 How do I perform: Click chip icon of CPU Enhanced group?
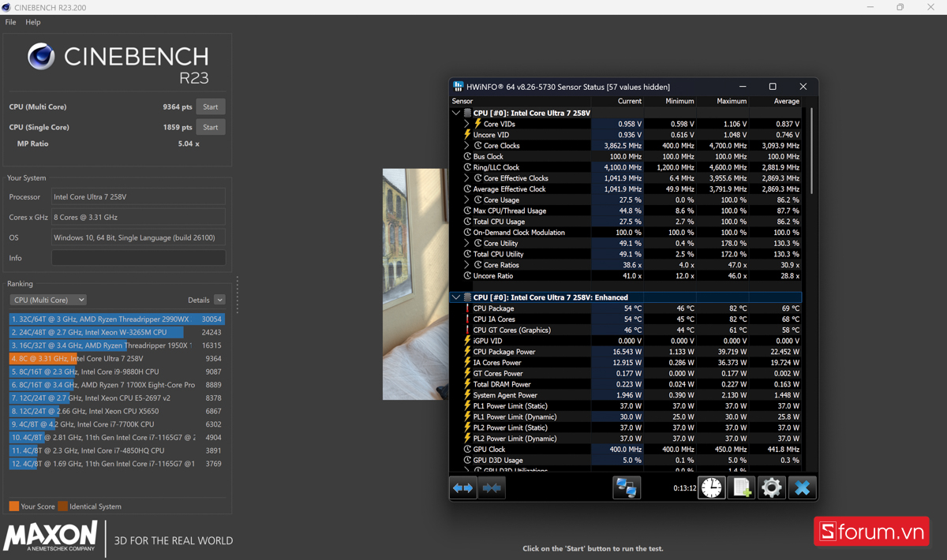467,297
